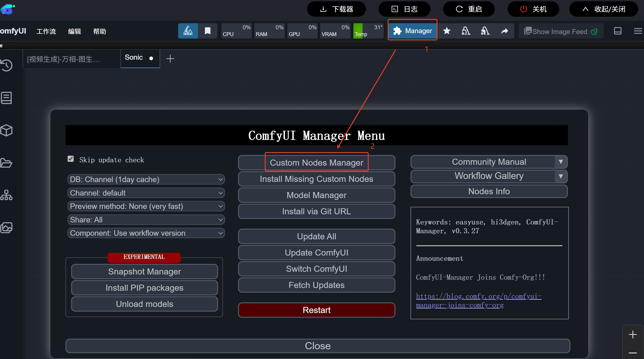This screenshot has height=359, width=644.
Task: Open the 工作流 menu
Action: pyautogui.click(x=46, y=32)
